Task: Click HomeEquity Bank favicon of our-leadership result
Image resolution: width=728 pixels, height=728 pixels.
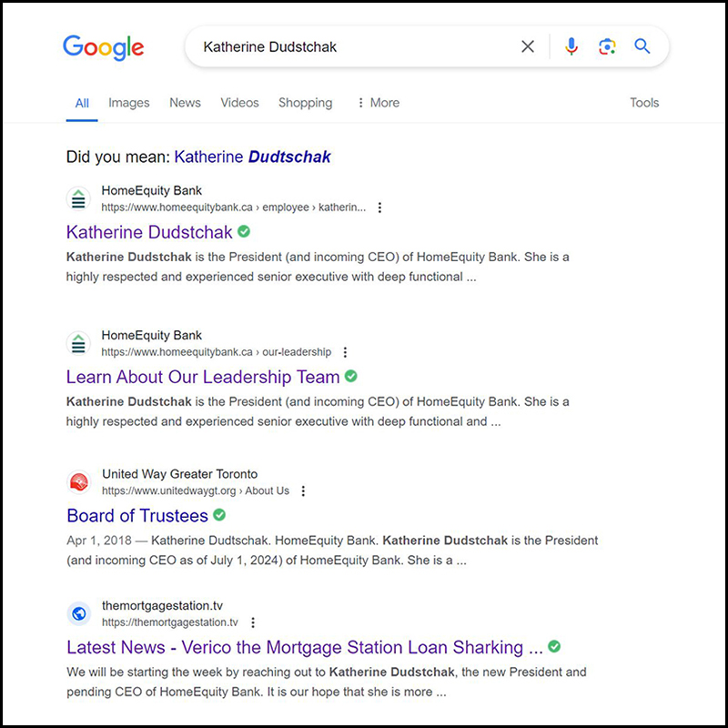Action: pyautogui.click(x=78, y=344)
